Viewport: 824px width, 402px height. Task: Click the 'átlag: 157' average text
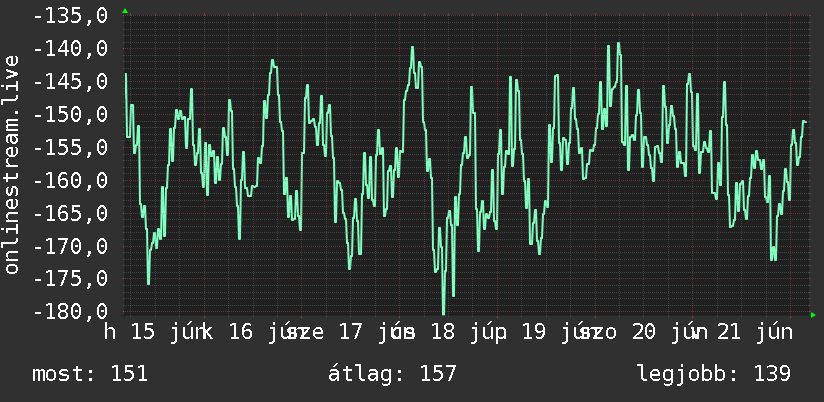pyautogui.click(x=392, y=374)
